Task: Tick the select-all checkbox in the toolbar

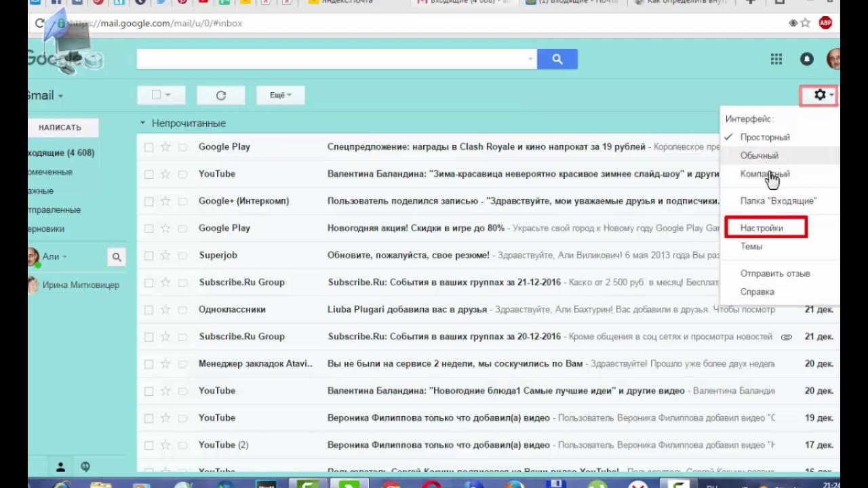Action: tap(156, 95)
